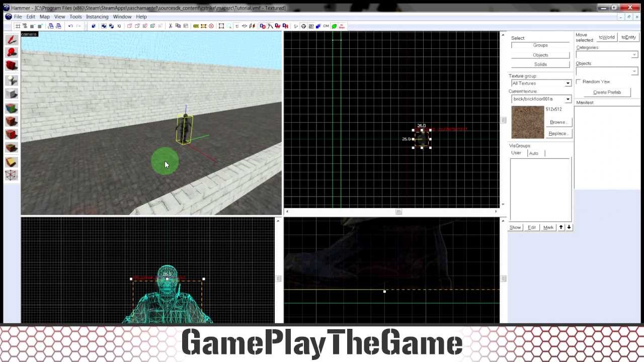Click the Replace... texture button
Viewport: 644px width, 362px height.
coord(558,134)
